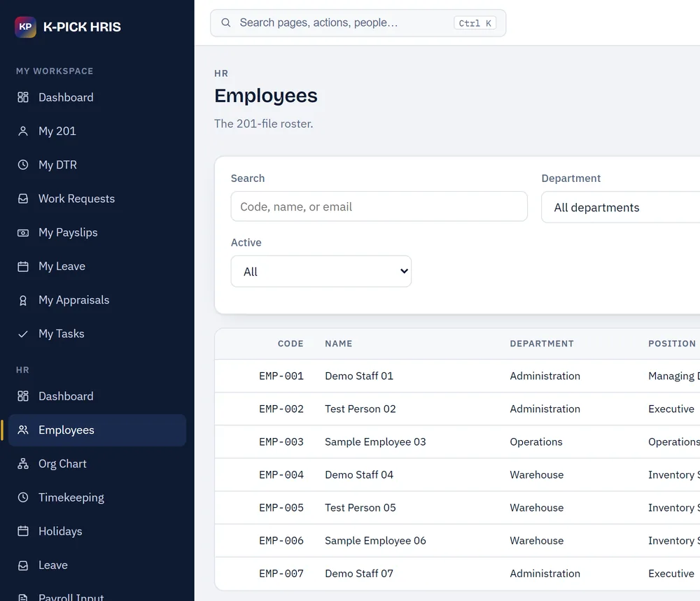This screenshot has height=601, width=700.
Task: Open the Active filter dropdown
Action: tap(321, 271)
